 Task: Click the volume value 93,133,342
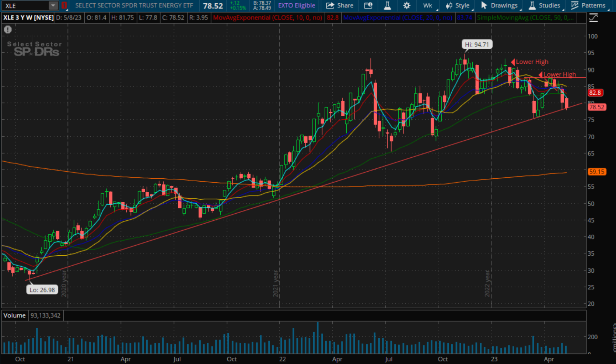(x=46, y=315)
